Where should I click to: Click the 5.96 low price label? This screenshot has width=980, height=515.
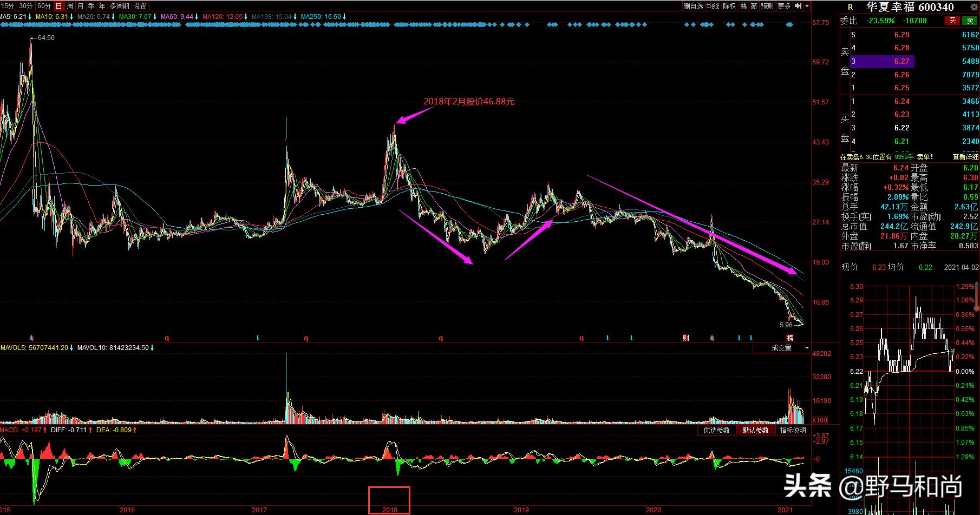tap(786, 325)
